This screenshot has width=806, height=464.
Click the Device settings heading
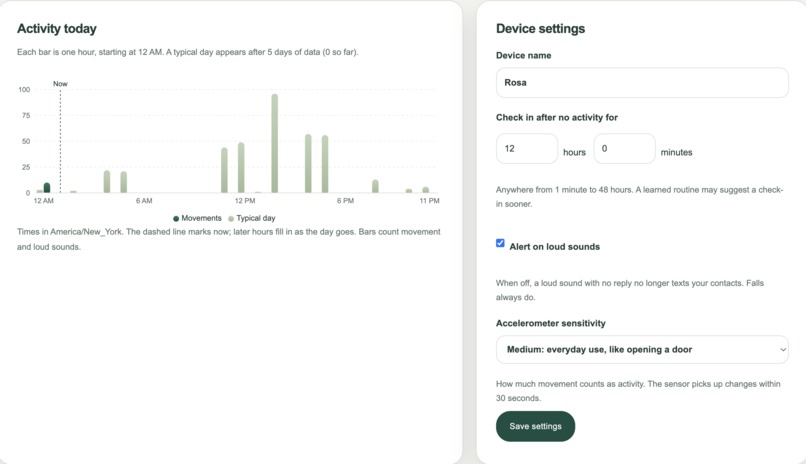point(540,29)
